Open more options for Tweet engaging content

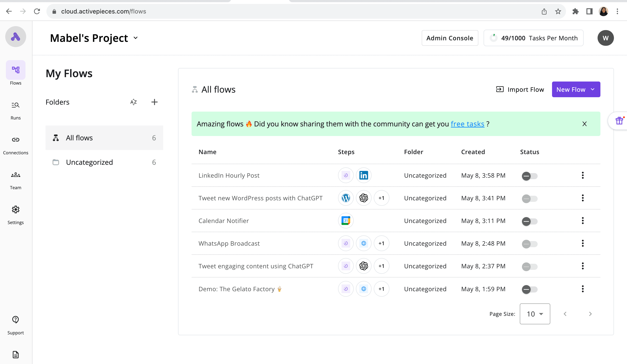(x=583, y=266)
